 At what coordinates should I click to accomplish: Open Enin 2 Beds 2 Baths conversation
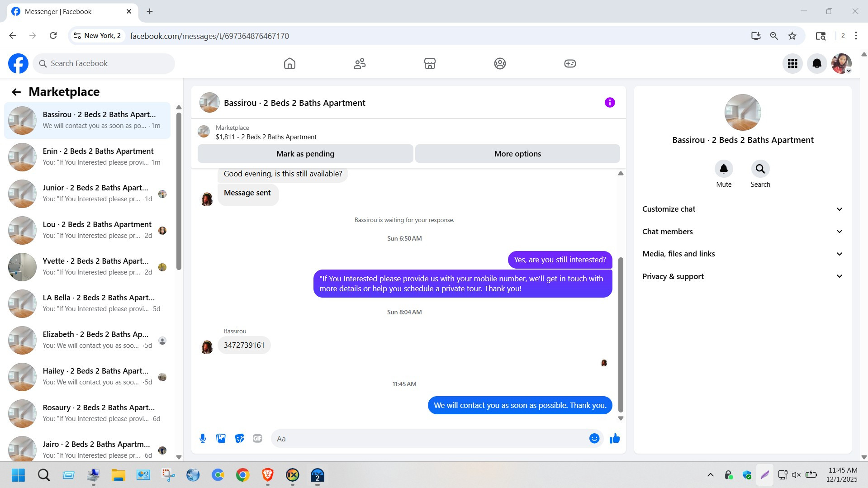point(87,157)
